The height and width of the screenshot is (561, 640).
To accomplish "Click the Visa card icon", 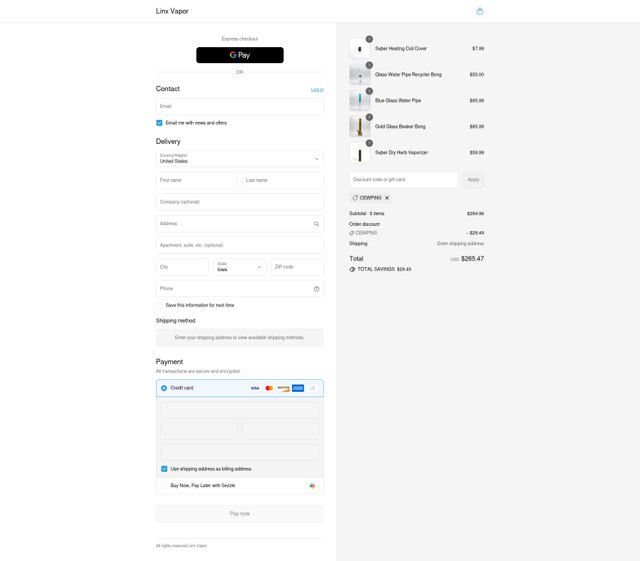I will click(255, 388).
